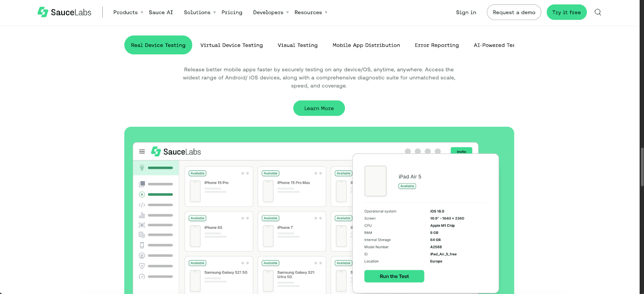This screenshot has width=644, height=294.
Task: Expand the Products menu
Action: tap(128, 12)
